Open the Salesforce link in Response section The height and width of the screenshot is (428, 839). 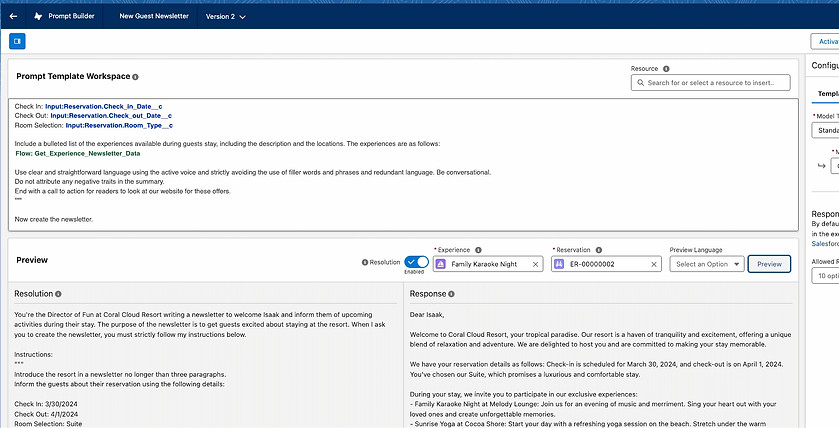(x=825, y=243)
